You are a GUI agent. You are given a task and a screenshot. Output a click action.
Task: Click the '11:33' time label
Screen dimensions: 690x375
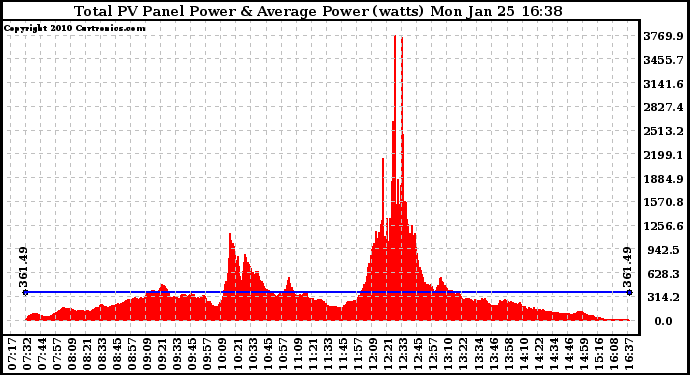click(328, 354)
